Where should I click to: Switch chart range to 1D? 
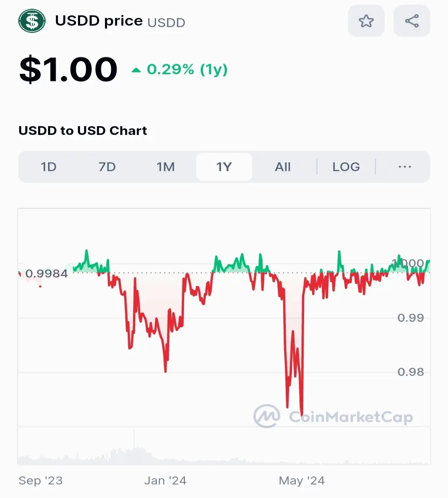click(49, 167)
